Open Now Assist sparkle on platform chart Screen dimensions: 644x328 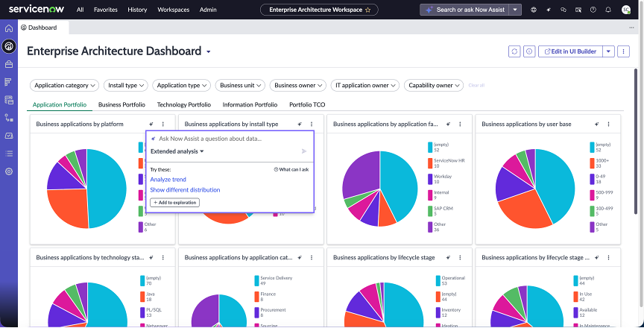point(151,124)
